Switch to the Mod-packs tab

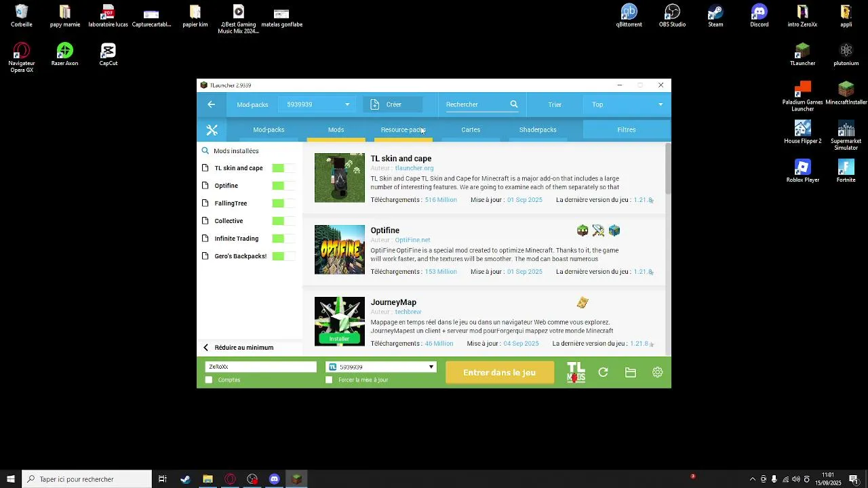tap(269, 130)
